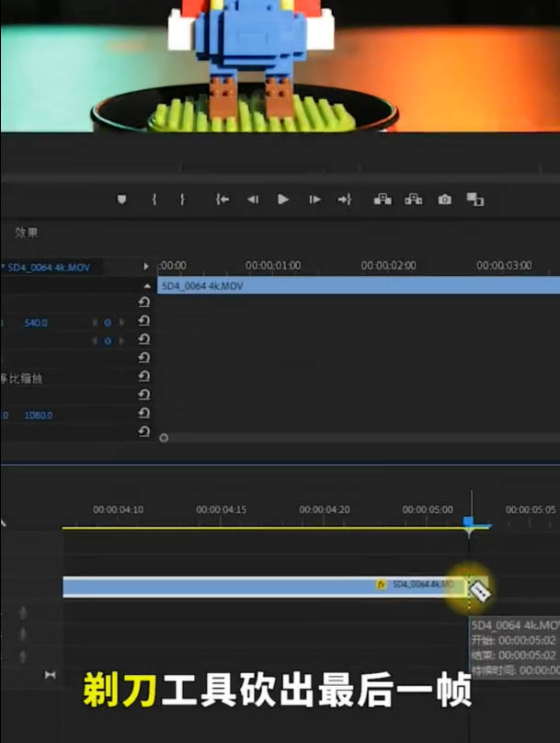Click the Extract button

pos(414,200)
